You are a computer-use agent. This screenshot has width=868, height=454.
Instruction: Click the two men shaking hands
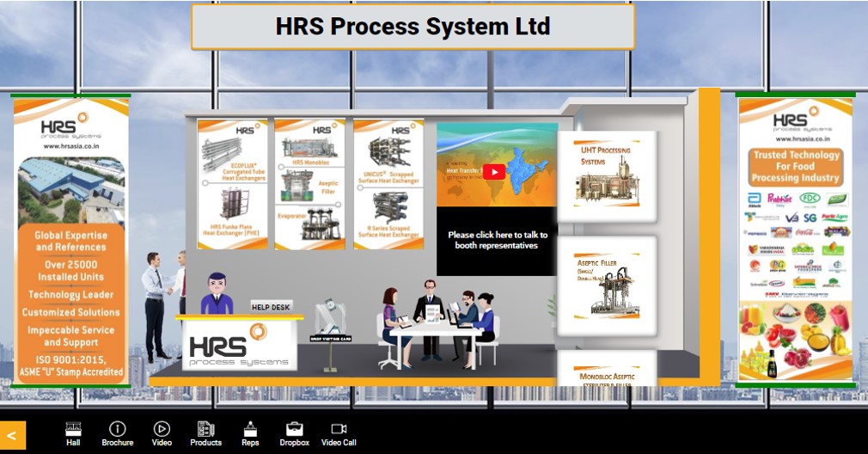click(x=164, y=305)
